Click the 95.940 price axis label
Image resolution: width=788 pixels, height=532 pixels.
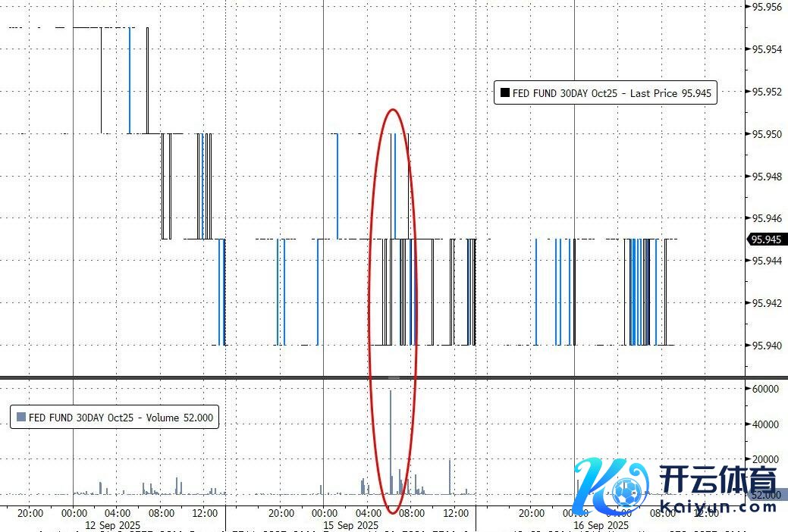click(x=765, y=346)
